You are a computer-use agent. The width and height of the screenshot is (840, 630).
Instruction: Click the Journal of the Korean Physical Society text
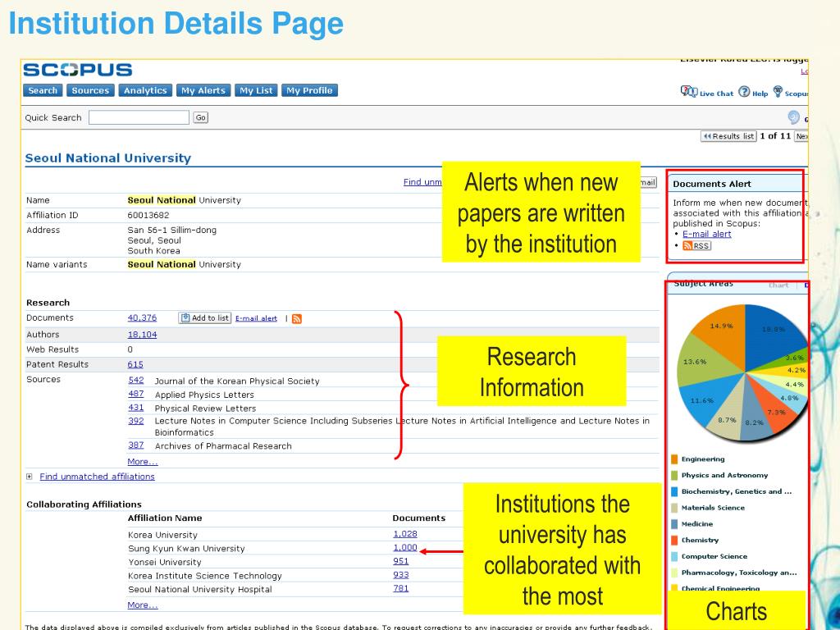point(237,381)
